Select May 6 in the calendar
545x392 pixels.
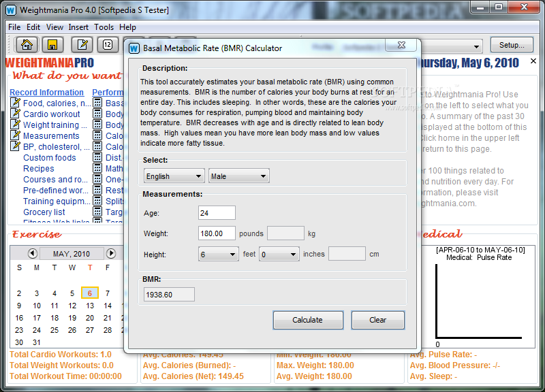click(90, 293)
